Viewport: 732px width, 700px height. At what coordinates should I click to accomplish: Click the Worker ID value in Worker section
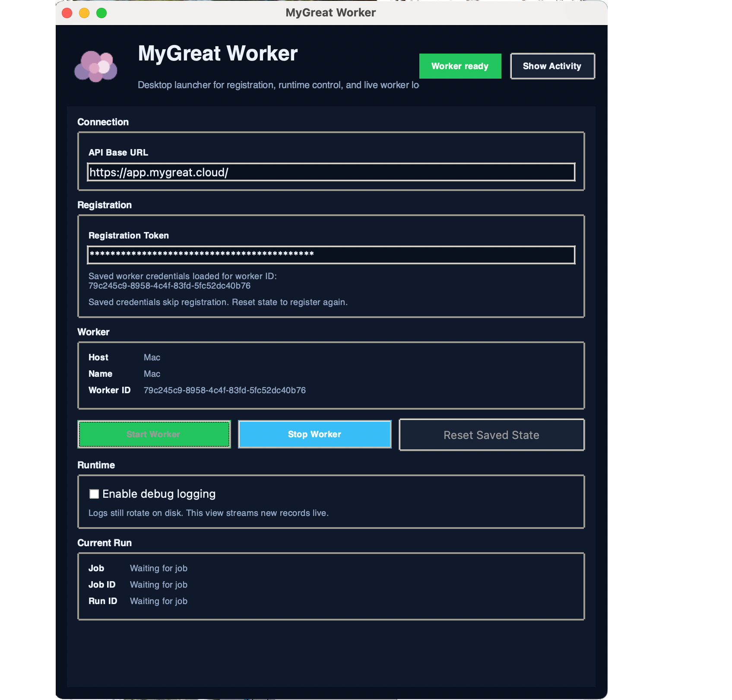pos(225,390)
